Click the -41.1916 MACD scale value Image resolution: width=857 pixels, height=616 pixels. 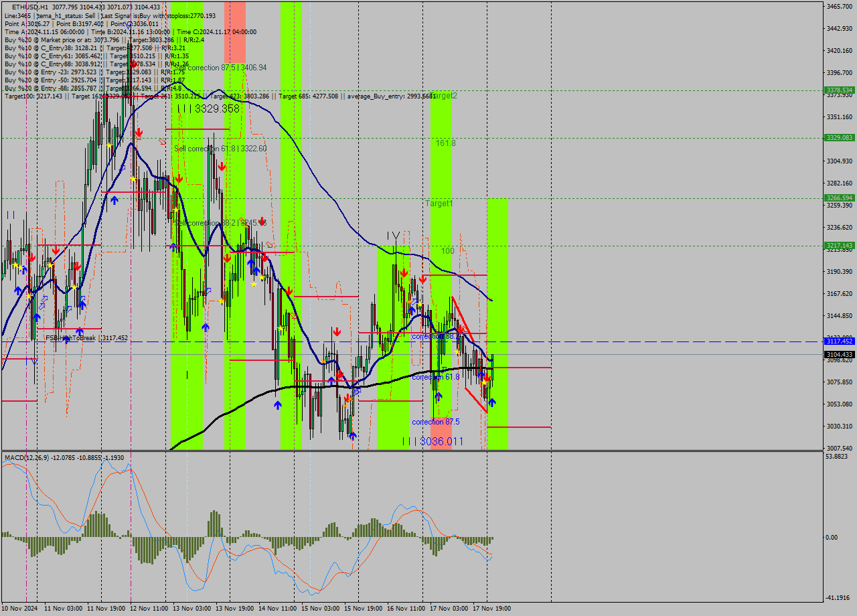838,597
